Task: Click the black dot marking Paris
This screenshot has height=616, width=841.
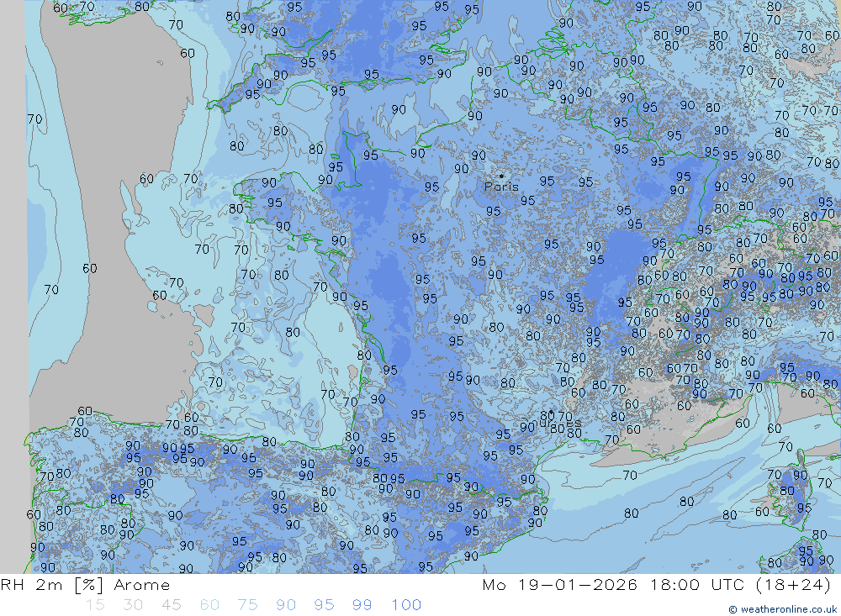Action: [501, 176]
